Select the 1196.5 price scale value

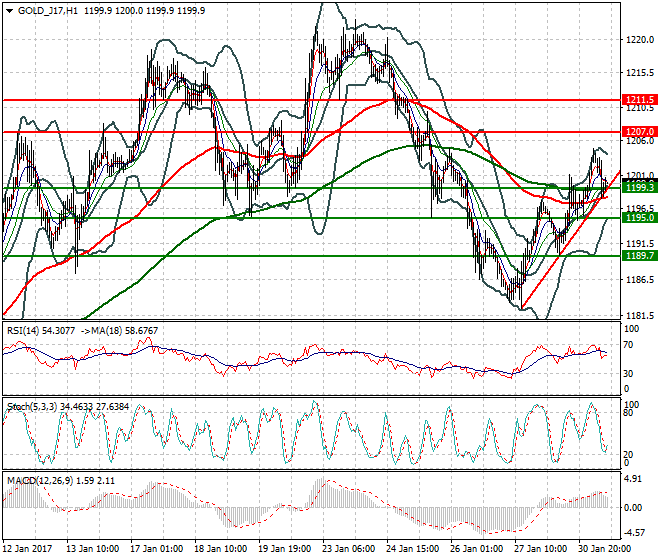(640, 209)
